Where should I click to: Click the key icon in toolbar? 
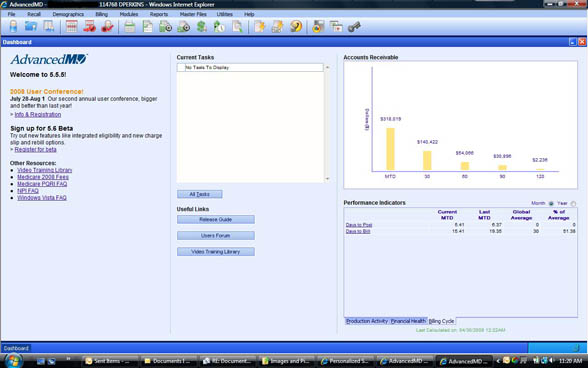[354, 27]
